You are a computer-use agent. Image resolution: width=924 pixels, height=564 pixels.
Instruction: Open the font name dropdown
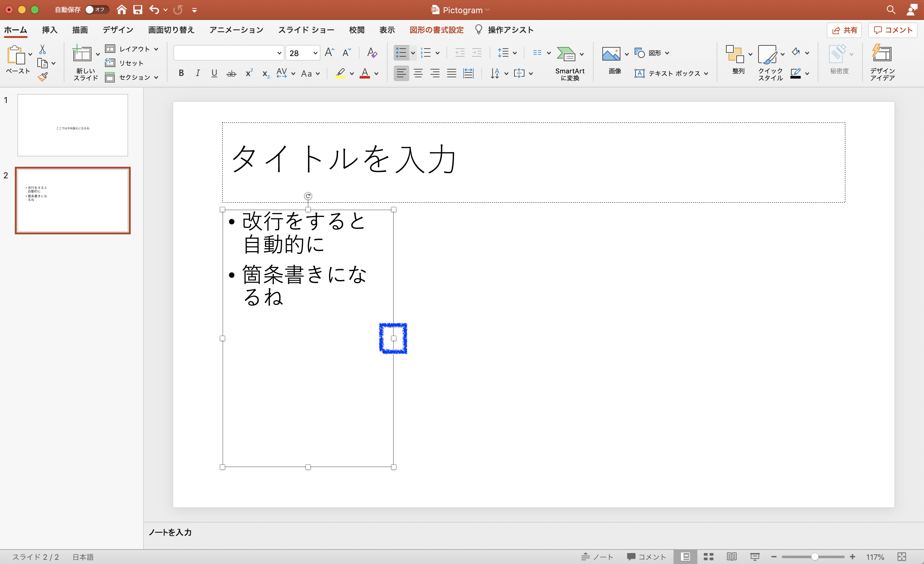tap(279, 53)
